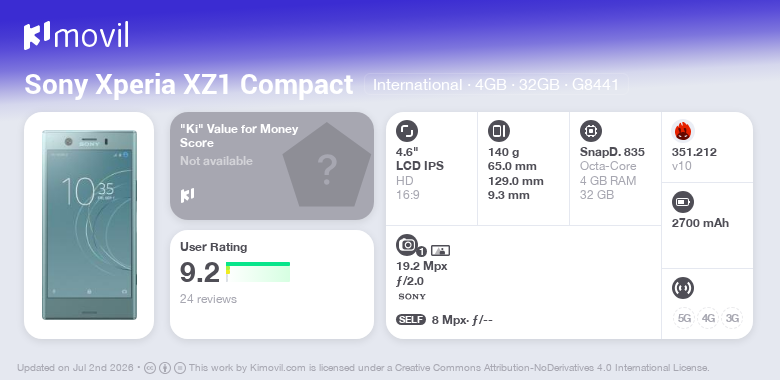The width and height of the screenshot is (780, 380).
Task: Click the network connectivity signal icon
Action: 682,288
